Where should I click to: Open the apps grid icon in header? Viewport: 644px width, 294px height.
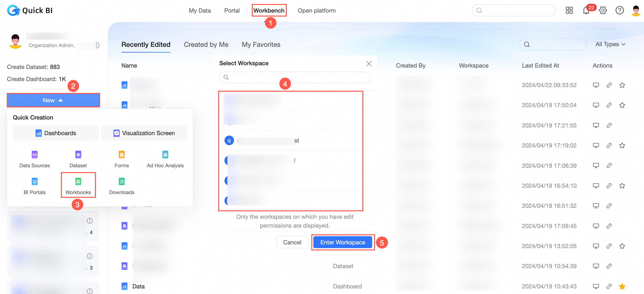click(x=569, y=11)
